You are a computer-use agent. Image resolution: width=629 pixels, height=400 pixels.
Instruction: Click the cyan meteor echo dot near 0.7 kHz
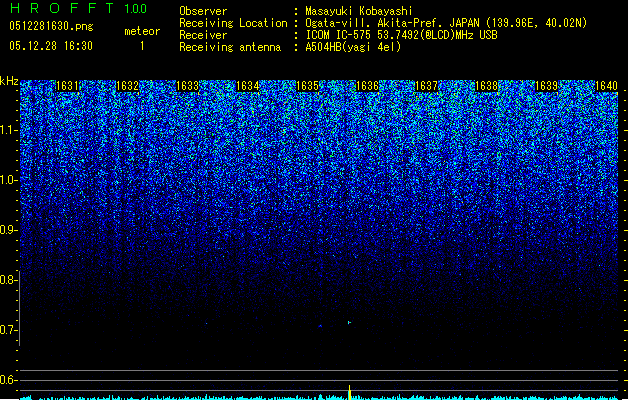coord(349,322)
